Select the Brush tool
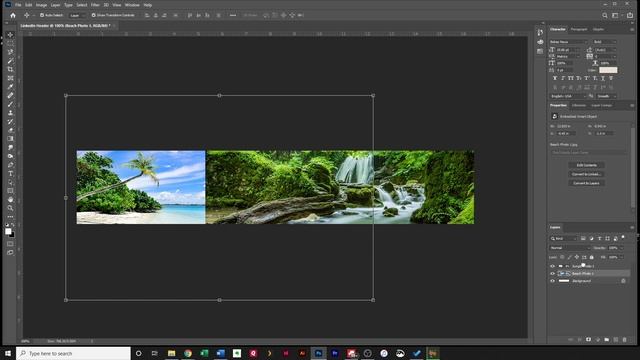640x360 pixels. [11, 104]
